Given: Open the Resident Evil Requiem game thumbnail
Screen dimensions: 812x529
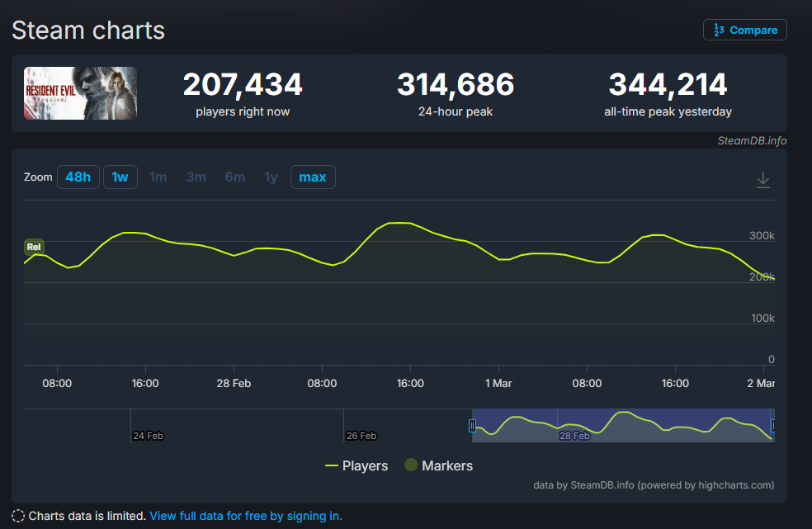Looking at the screenshot, I should tap(80, 93).
